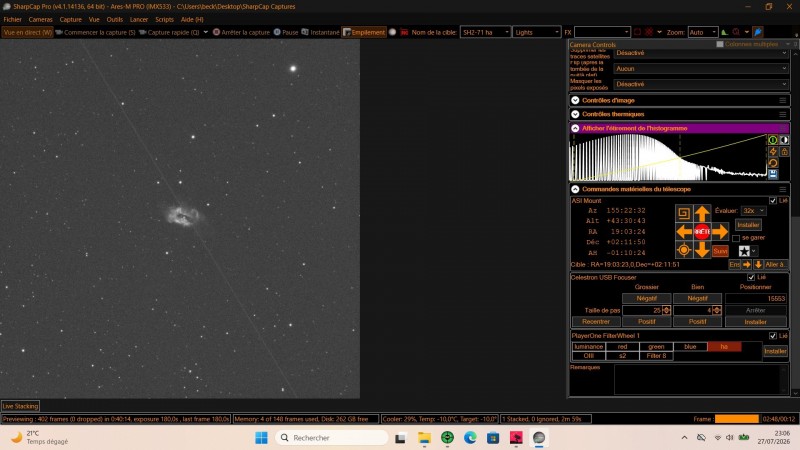Collapse the histogram stretch section
This screenshot has height=450, width=800.
click(575, 128)
